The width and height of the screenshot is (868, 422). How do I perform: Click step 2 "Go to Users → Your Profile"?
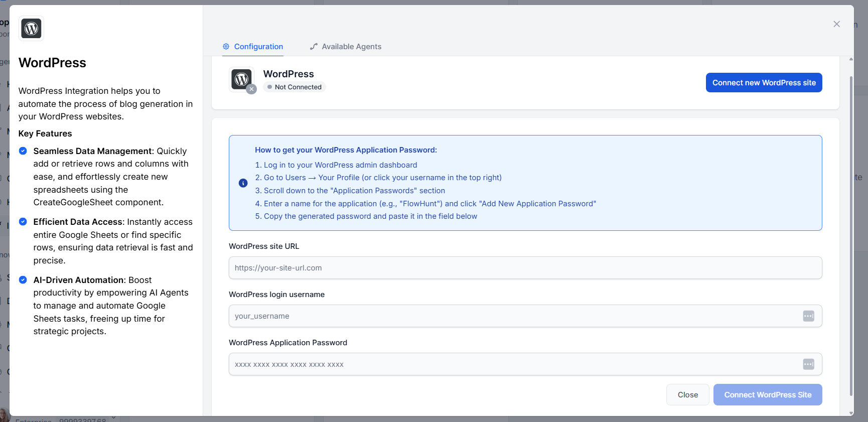(378, 178)
